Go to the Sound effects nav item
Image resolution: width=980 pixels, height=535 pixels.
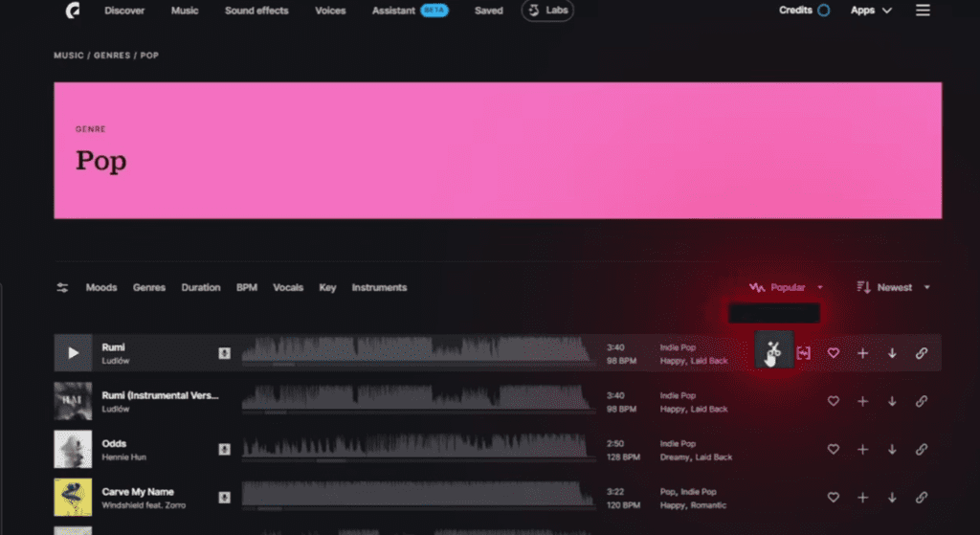(256, 11)
